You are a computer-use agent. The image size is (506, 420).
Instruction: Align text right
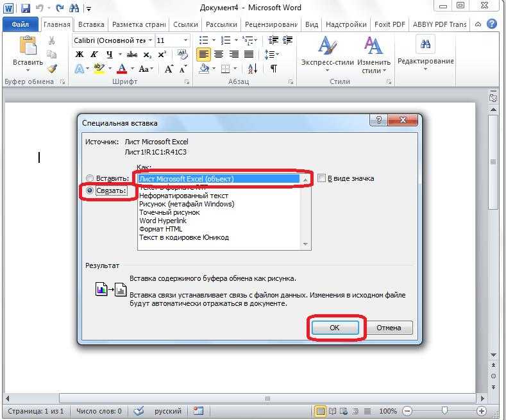point(233,55)
